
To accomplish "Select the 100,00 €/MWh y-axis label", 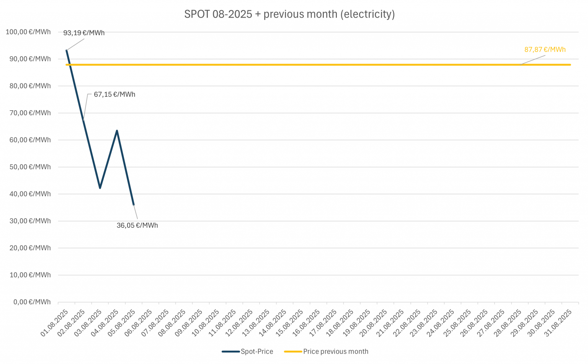I will point(28,32).
